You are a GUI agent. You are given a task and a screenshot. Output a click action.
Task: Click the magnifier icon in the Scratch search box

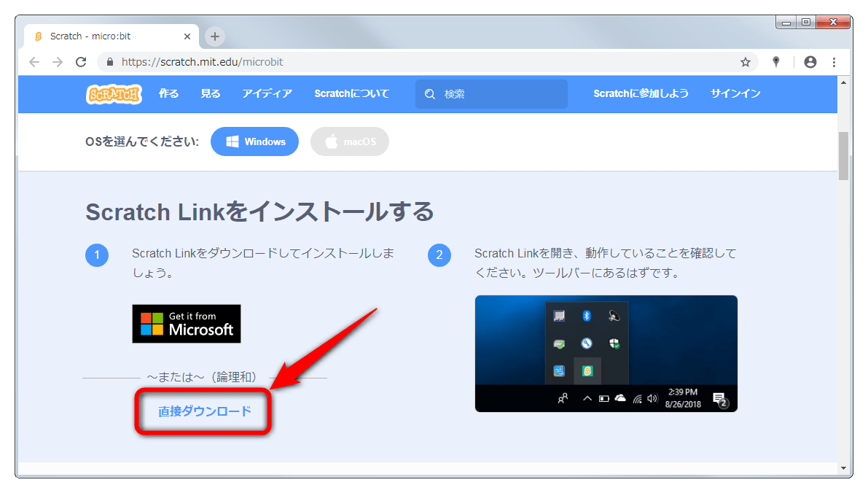(430, 94)
